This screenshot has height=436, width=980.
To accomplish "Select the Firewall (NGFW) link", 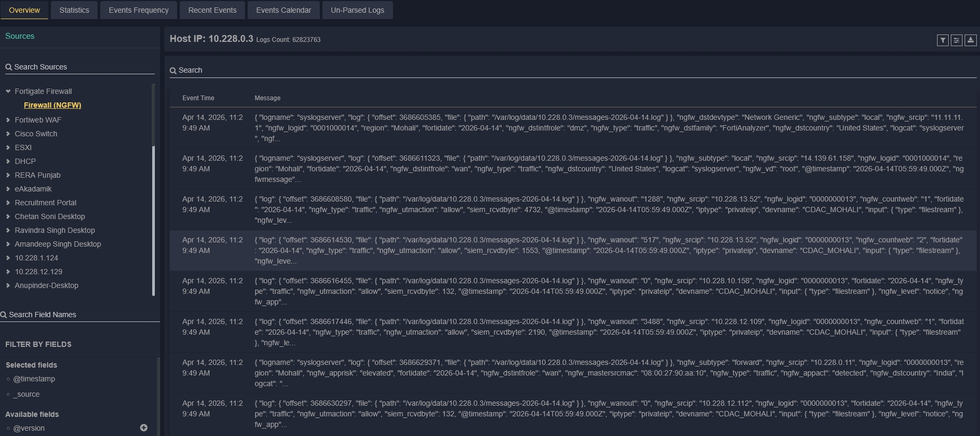I will [52, 105].
